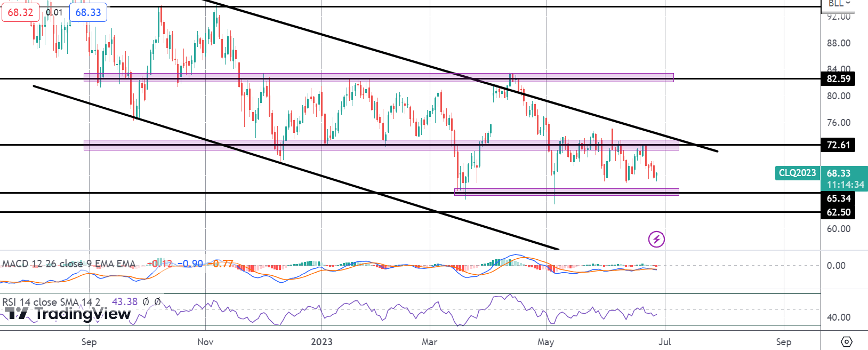This screenshot has height=350, width=868.
Task: Select the horizontal line at 62.50
Action: pos(410,212)
